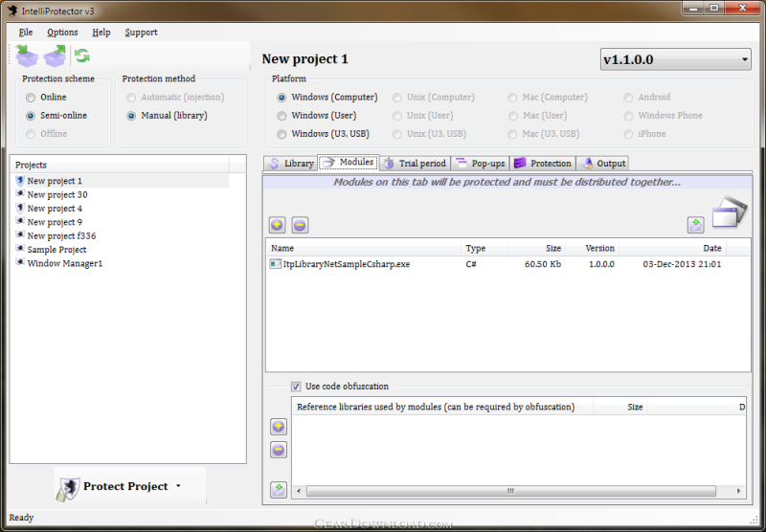766x532 pixels.
Task: Toggle Use code obfuscation checkbox
Action: tap(296, 387)
